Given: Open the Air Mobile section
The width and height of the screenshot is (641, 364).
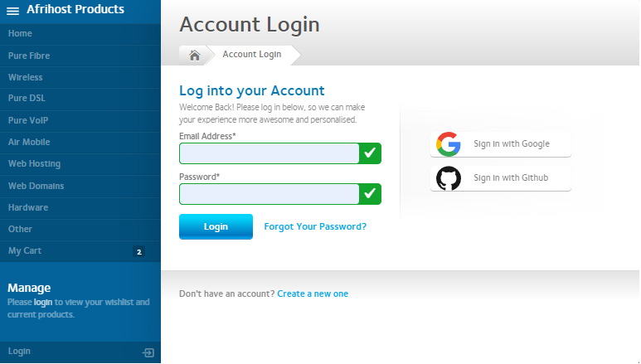Looking at the screenshot, I should tap(29, 143).
